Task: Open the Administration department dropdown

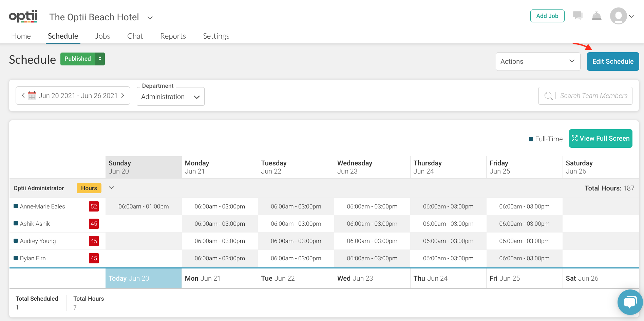Action: coord(171,97)
